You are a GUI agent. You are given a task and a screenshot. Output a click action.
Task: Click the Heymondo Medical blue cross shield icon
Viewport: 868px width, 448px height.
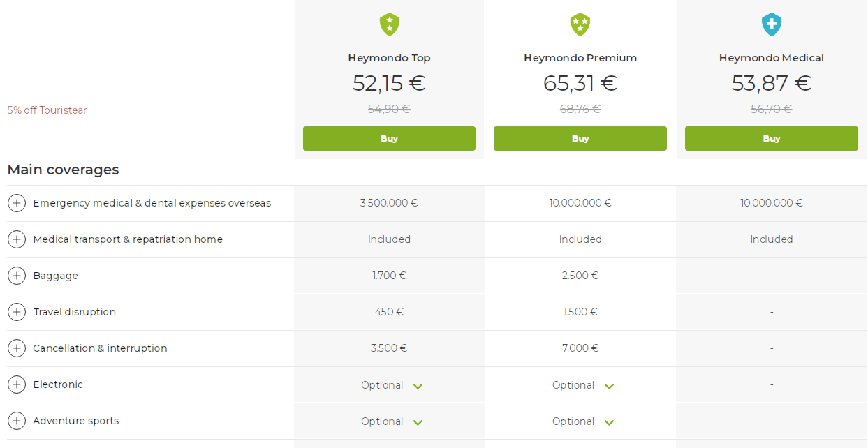point(772,24)
